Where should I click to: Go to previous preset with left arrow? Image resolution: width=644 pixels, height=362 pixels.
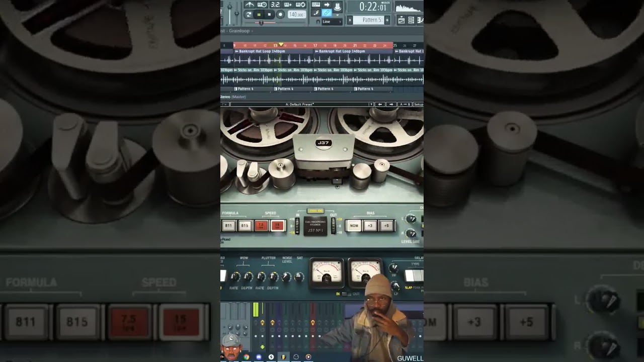click(x=380, y=105)
